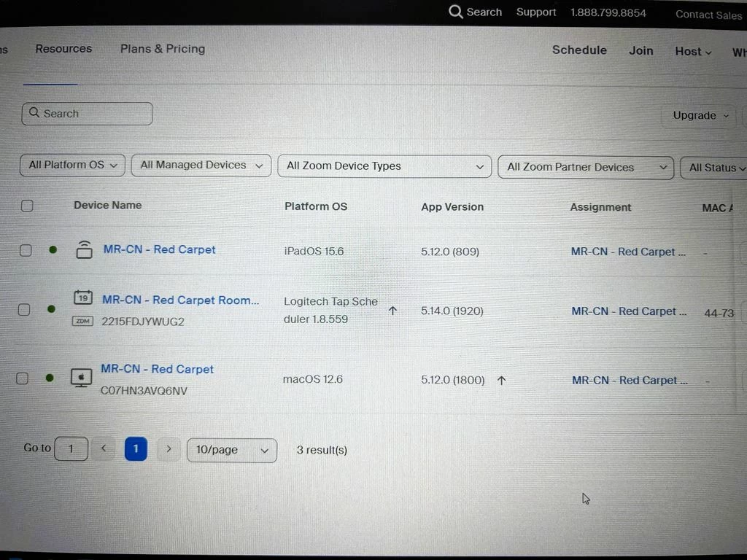Click the macOS 12.6 platform cell

click(x=312, y=379)
